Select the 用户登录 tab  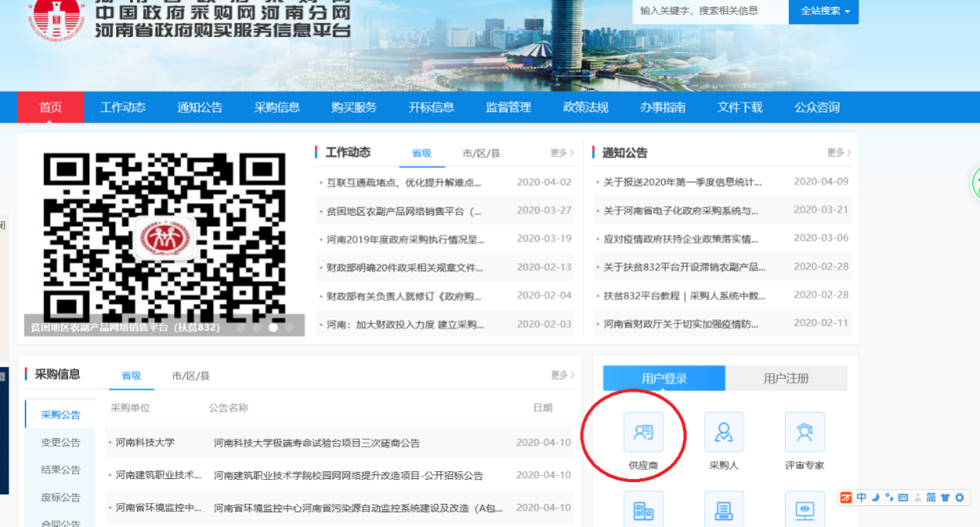(664, 378)
